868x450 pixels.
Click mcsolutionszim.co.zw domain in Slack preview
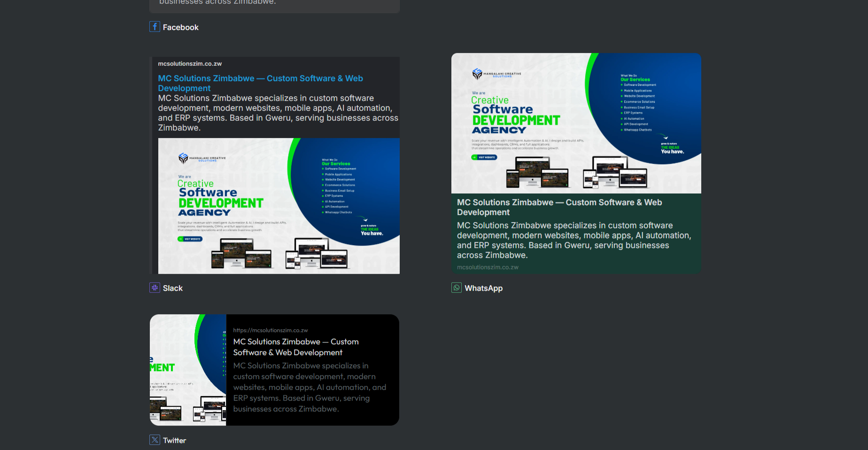pyautogui.click(x=190, y=63)
